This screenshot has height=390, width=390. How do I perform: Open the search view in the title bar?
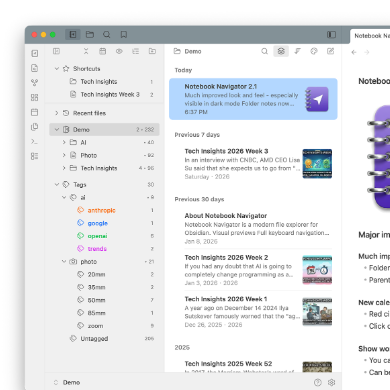click(x=107, y=34)
